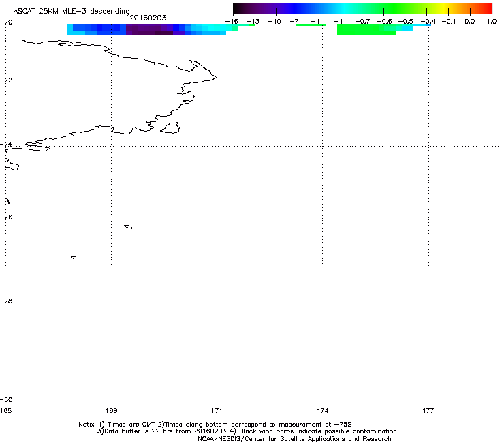Viewport: 504px width, 443px height.
Task: Click the large green data block near 175
Action: click(366, 30)
